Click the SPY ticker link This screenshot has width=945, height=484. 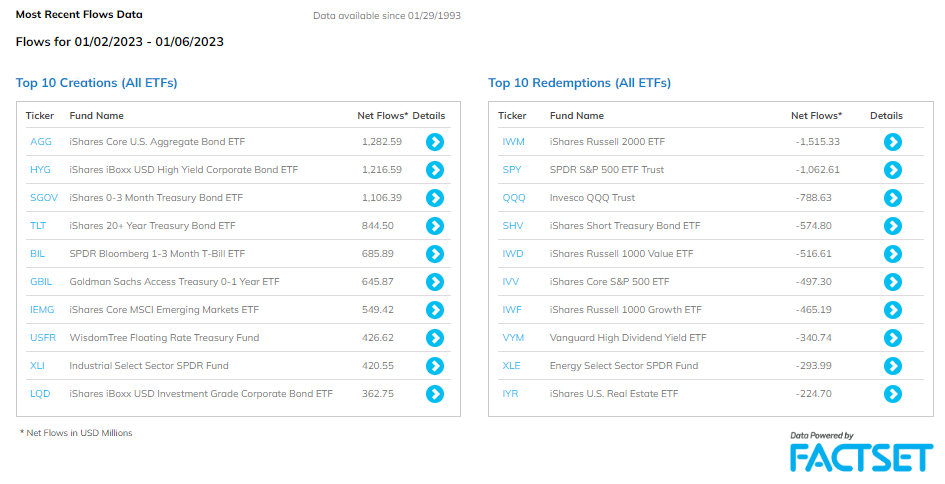tap(512, 170)
